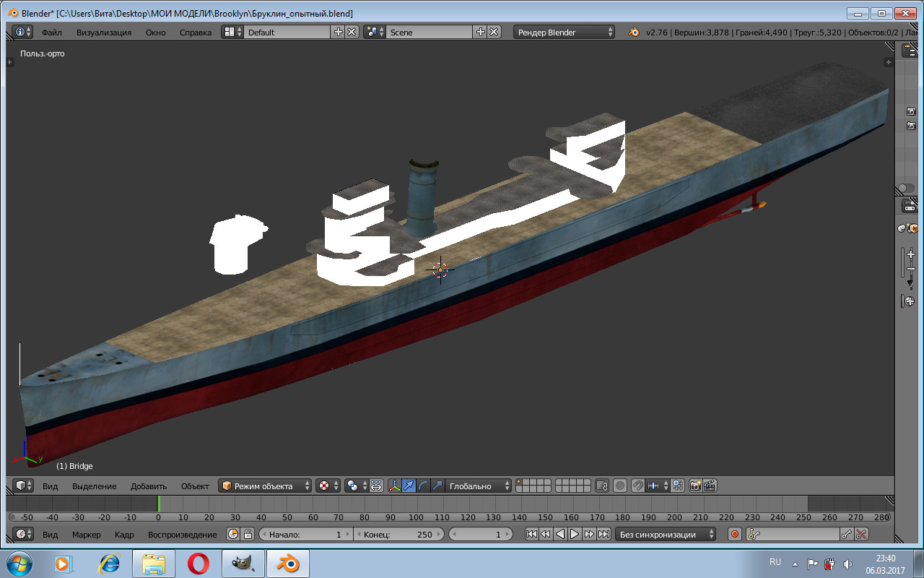This screenshot has height=578, width=924.
Task: Click the insert keyframes key icon
Action: (x=847, y=535)
